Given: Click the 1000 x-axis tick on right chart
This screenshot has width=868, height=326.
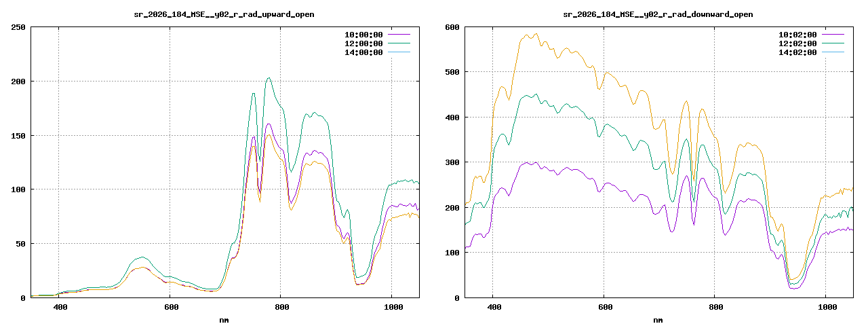Looking at the screenshot, I should click(x=826, y=308).
